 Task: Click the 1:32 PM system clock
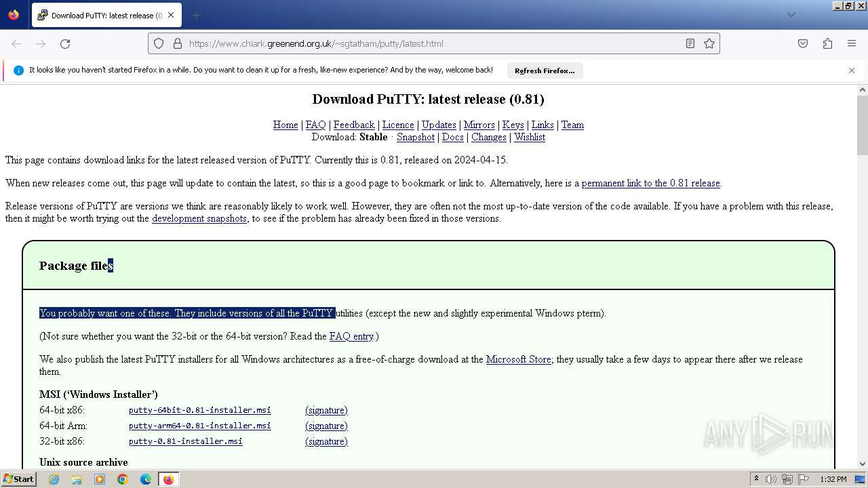click(x=833, y=479)
